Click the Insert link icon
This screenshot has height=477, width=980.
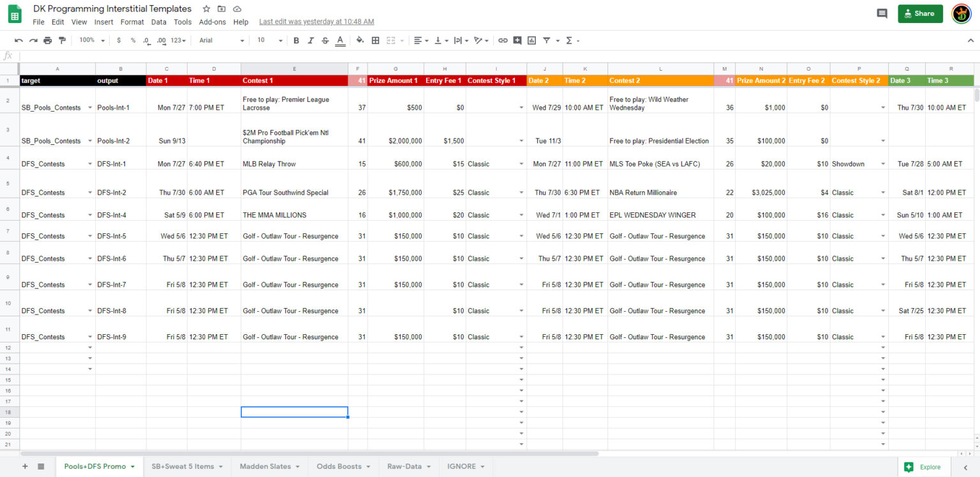tap(503, 40)
